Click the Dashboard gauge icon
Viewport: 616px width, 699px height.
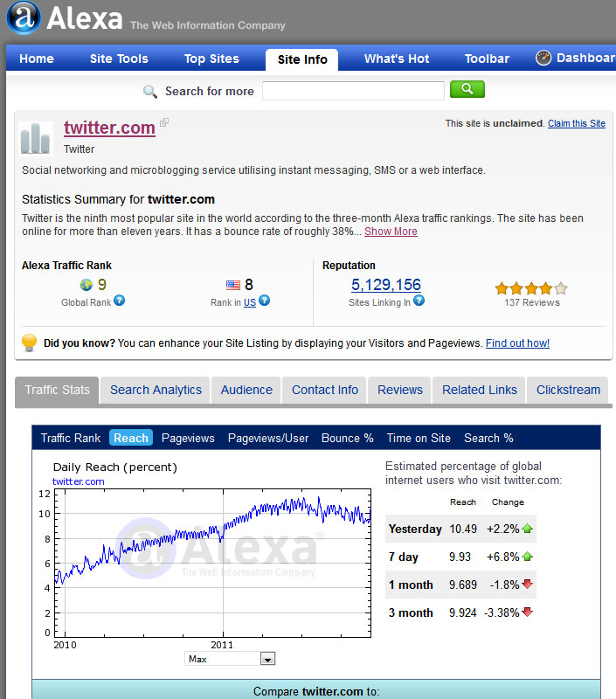[543, 59]
